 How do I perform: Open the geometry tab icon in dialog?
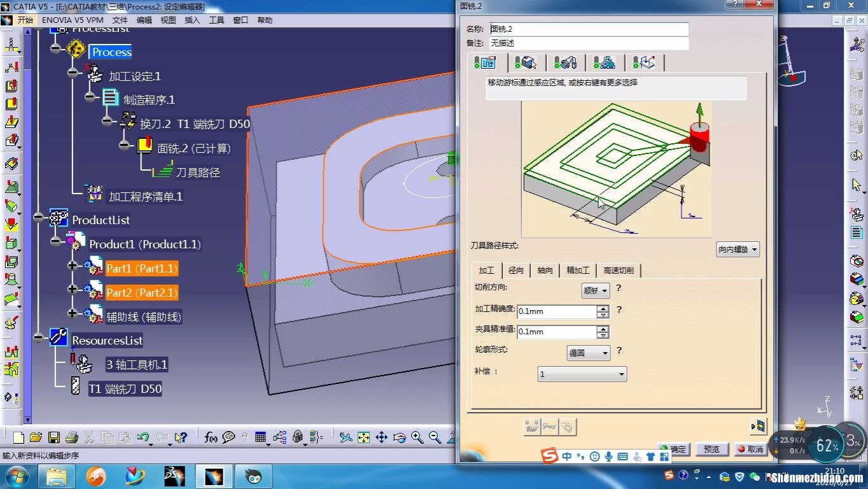(526, 62)
